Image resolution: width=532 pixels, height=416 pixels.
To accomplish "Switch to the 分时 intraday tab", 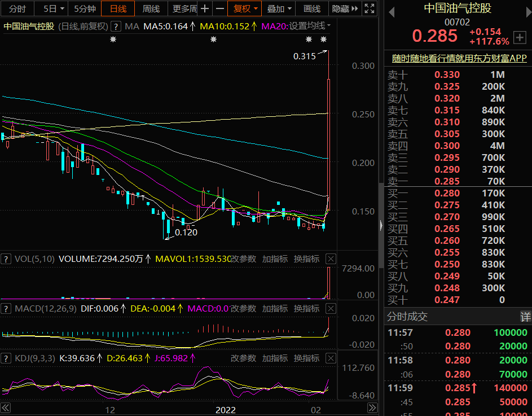I will point(17,8).
